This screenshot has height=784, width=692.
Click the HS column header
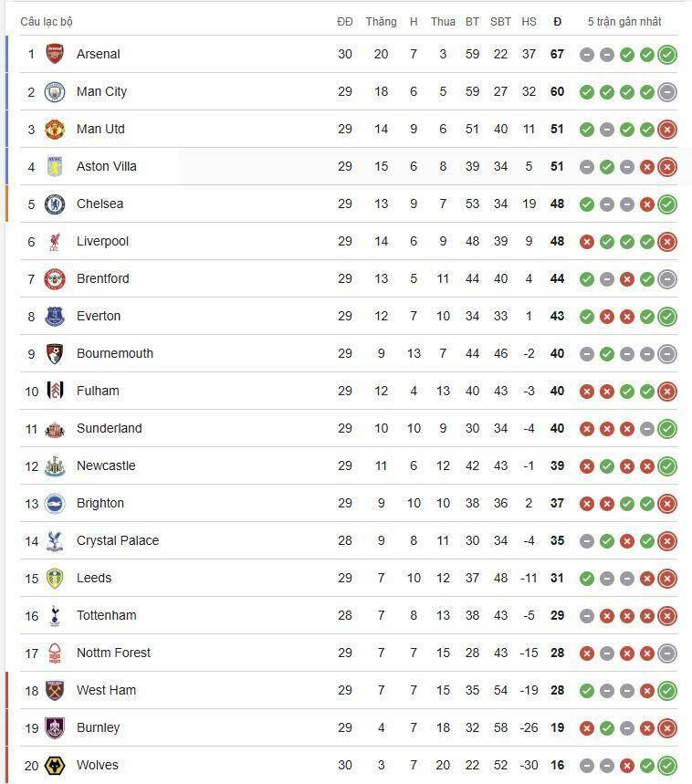529,21
